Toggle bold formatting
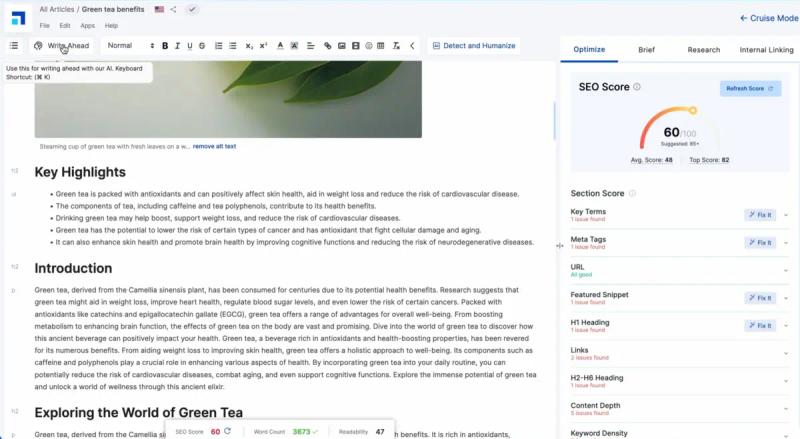This screenshot has height=439, width=800. coord(165,45)
